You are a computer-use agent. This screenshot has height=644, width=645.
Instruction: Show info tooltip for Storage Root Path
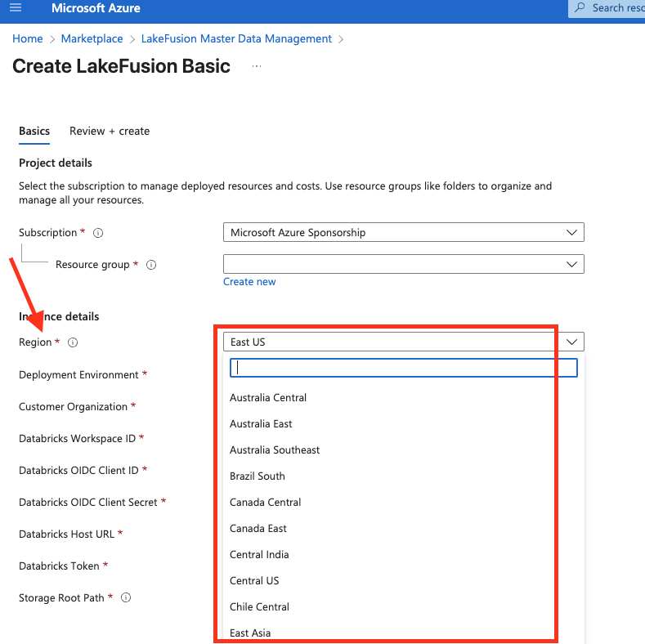tap(126, 597)
